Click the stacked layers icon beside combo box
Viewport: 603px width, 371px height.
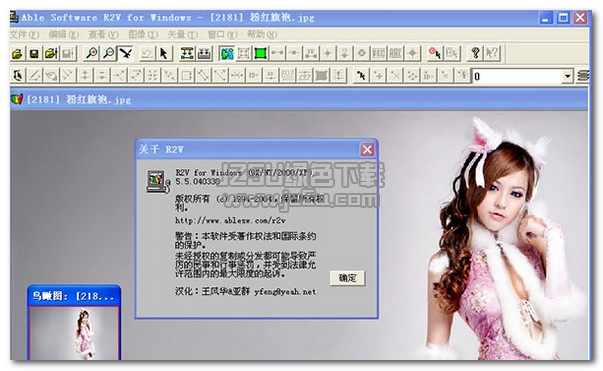[583, 76]
